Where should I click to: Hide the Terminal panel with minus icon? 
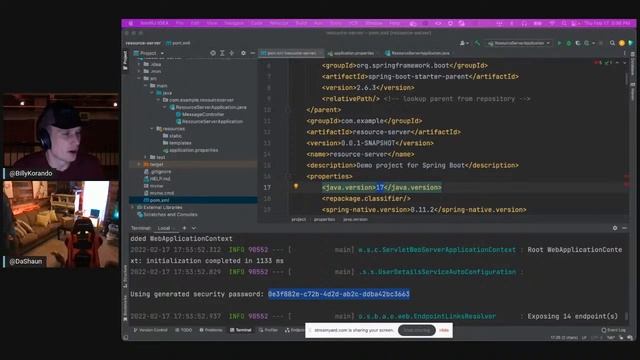(x=625, y=228)
